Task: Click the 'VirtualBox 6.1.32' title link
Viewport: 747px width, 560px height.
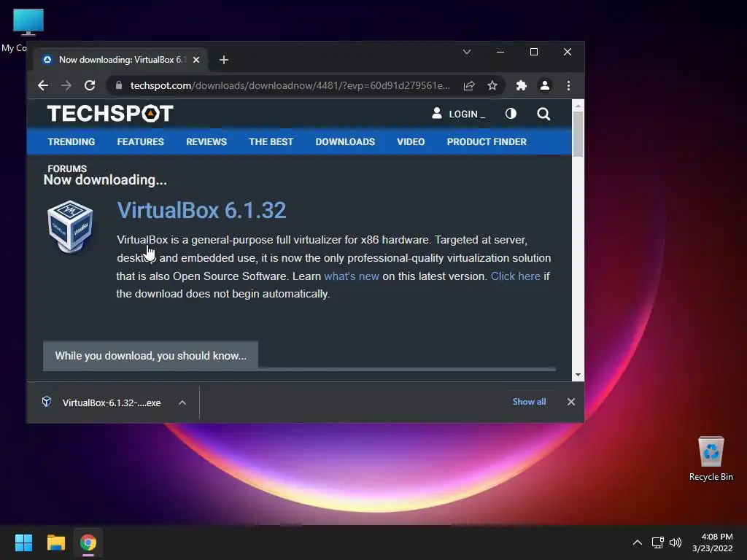Action: point(201,211)
